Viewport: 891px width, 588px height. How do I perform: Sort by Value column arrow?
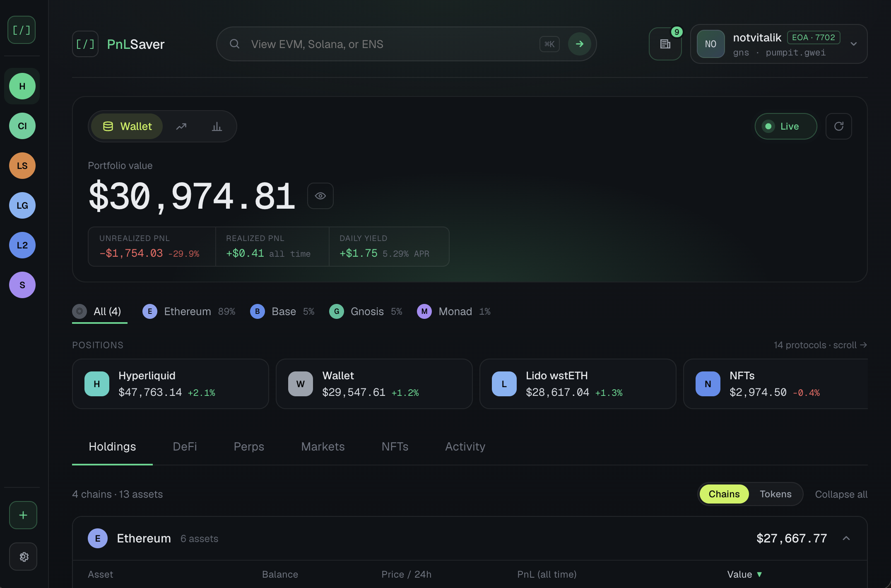click(x=759, y=574)
